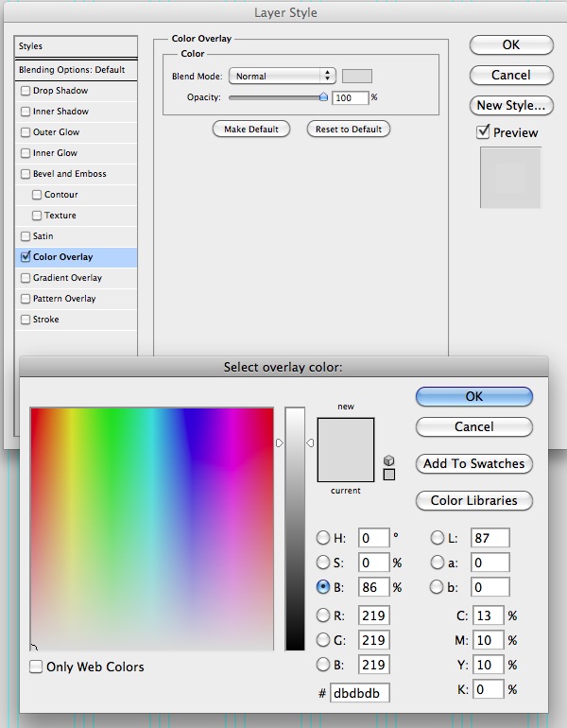Enable the Inner Shadow checkbox
The height and width of the screenshot is (728, 567).
tap(26, 112)
